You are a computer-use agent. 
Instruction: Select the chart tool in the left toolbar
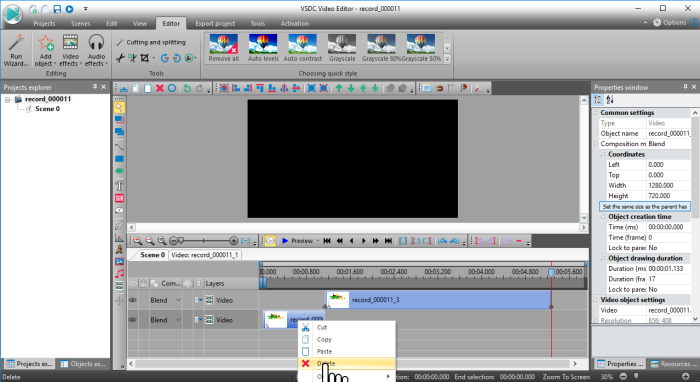(x=119, y=237)
